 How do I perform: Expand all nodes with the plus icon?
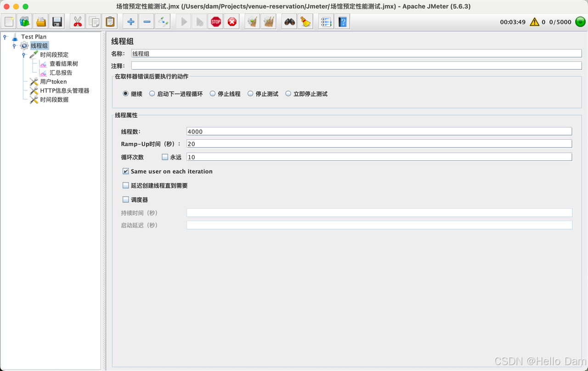131,22
